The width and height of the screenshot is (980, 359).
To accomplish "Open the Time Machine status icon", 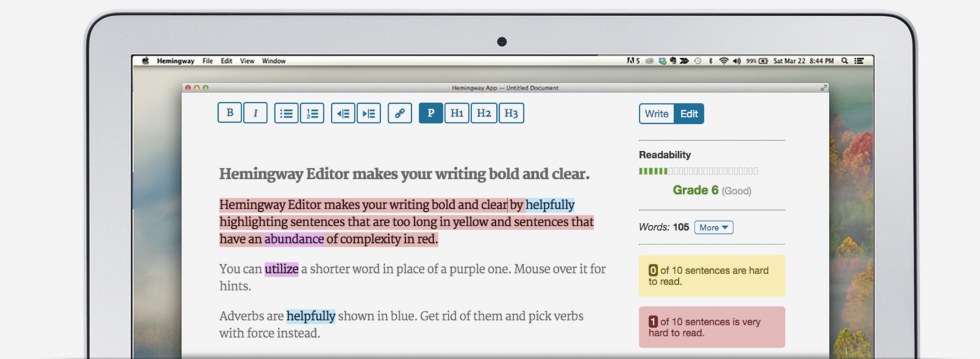I will [x=698, y=61].
